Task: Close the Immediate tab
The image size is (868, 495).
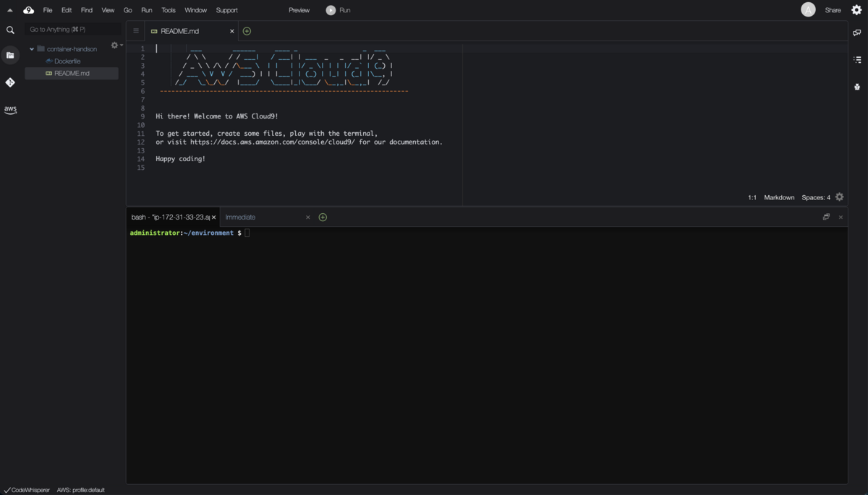Action: click(308, 217)
